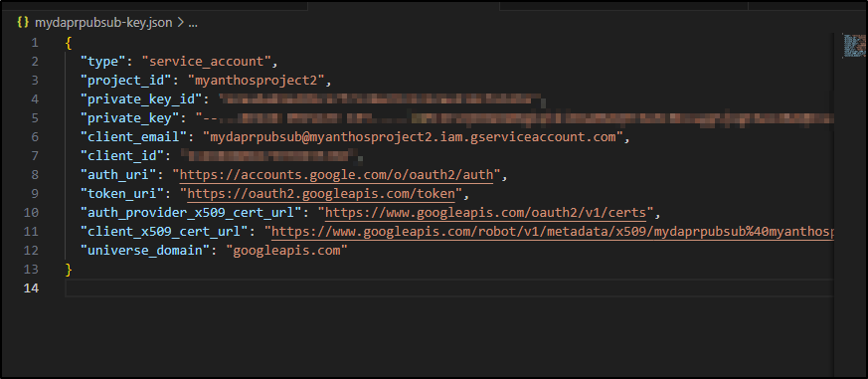Click the "client_id" key text
The image size is (868, 379).
point(122,156)
